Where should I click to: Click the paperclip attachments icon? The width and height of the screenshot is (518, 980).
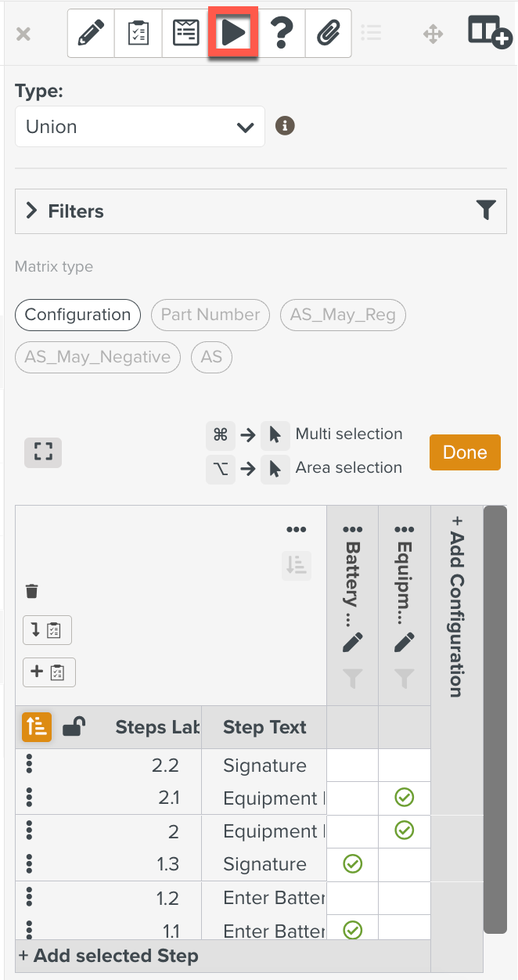328,34
